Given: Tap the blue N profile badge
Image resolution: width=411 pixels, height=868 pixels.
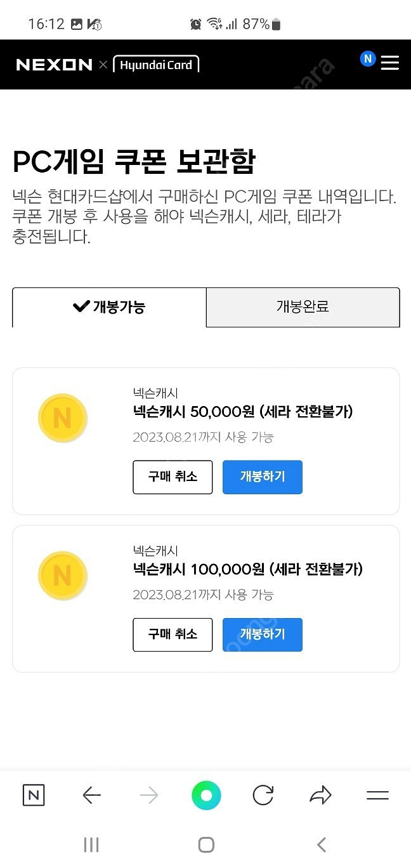Looking at the screenshot, I should [x=368, y=59].
